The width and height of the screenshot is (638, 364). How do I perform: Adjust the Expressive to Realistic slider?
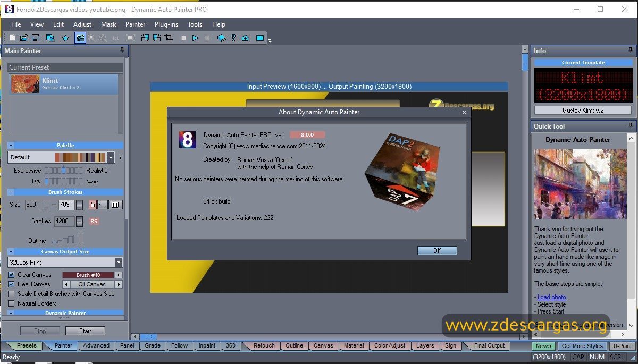(x=63, y=171)
